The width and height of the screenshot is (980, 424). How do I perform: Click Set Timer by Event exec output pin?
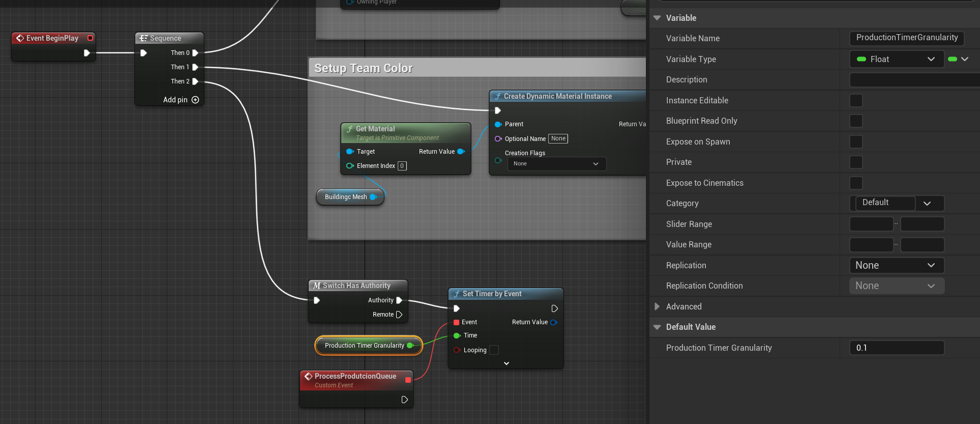pyautogui.click(x=554, y=308)
